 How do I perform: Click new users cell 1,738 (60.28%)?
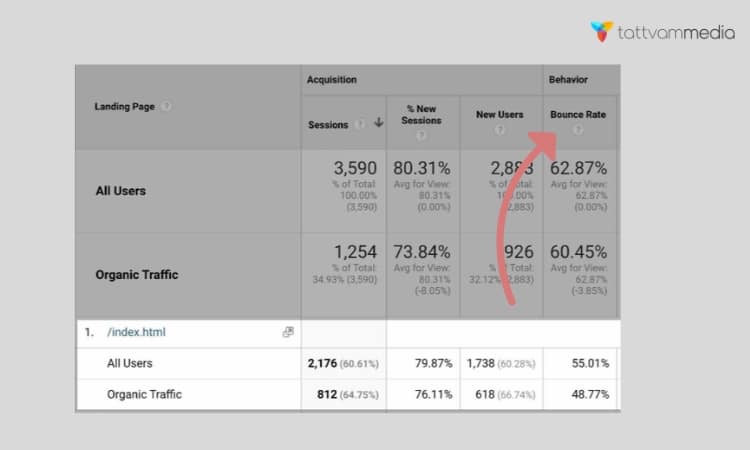point(501,363)
